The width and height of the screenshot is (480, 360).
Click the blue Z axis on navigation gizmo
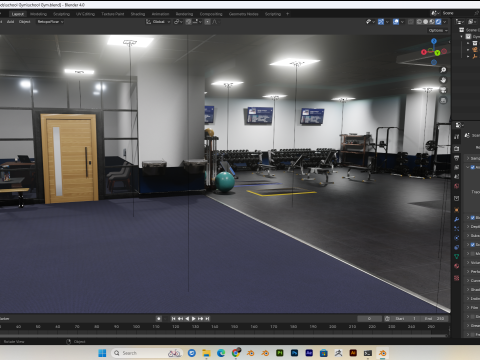point(434,41)
